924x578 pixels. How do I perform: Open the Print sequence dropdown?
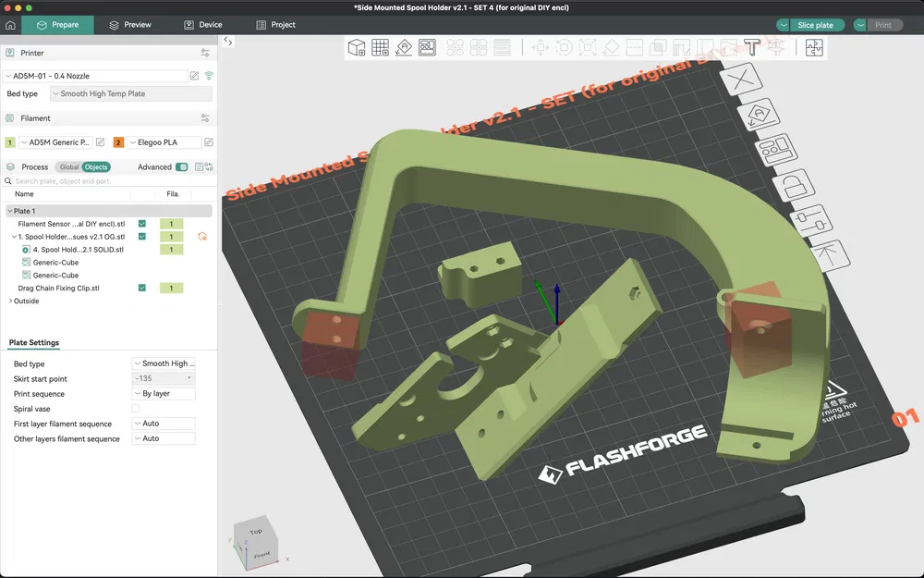click(164, 394)
